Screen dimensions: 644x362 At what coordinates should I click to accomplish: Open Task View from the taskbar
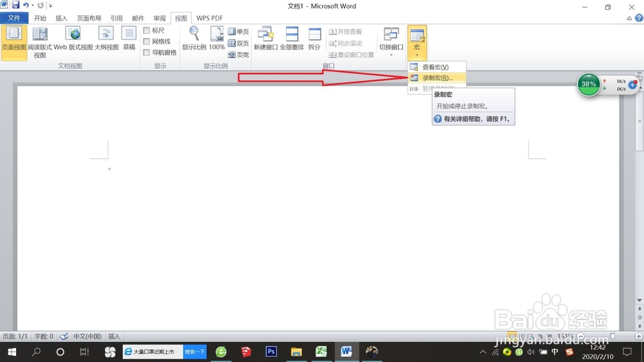click(x=84, y=352)
